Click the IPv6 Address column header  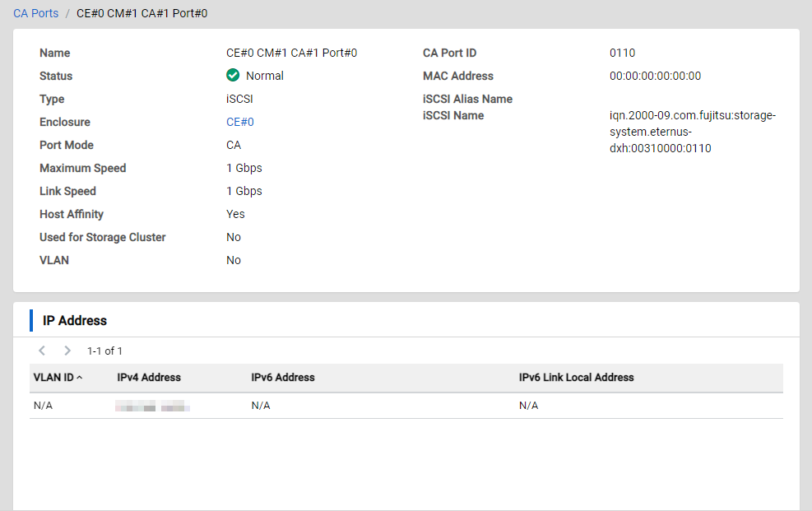[283, 378]
